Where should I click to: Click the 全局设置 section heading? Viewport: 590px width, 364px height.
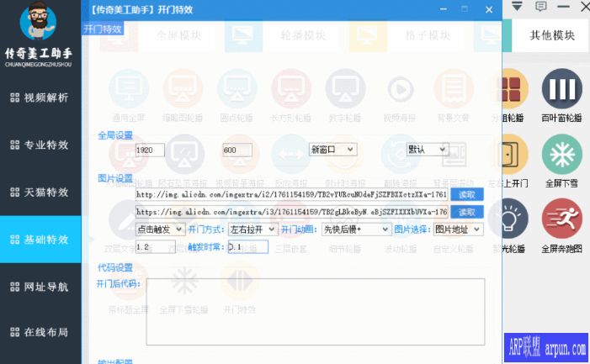tap(115, 135)
